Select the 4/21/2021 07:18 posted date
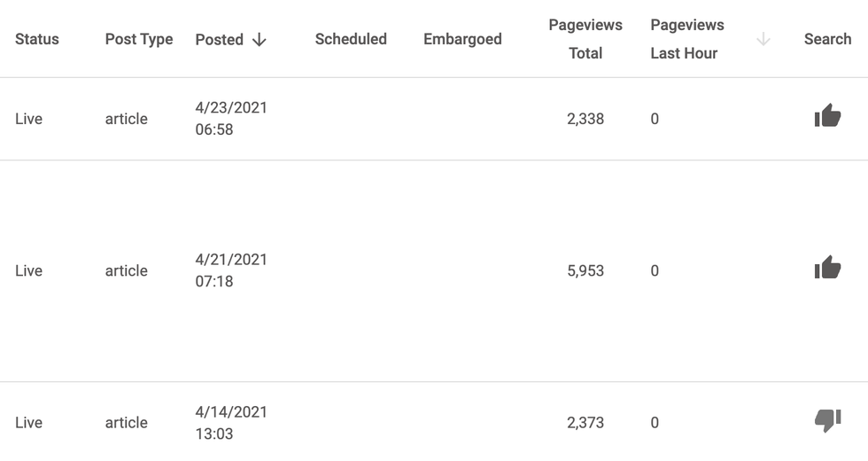 (231, 270)
